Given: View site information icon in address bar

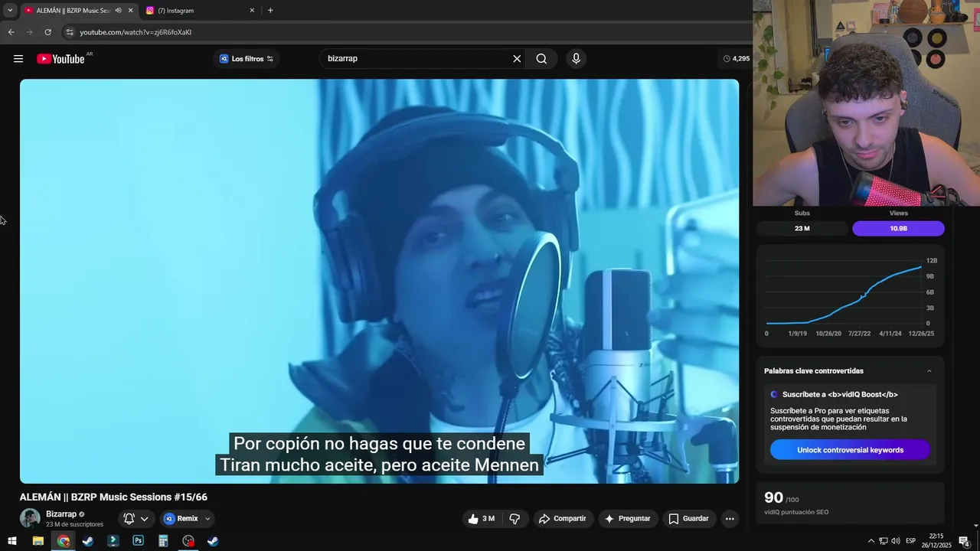Looking at the screenshot, I should point(70,32).
